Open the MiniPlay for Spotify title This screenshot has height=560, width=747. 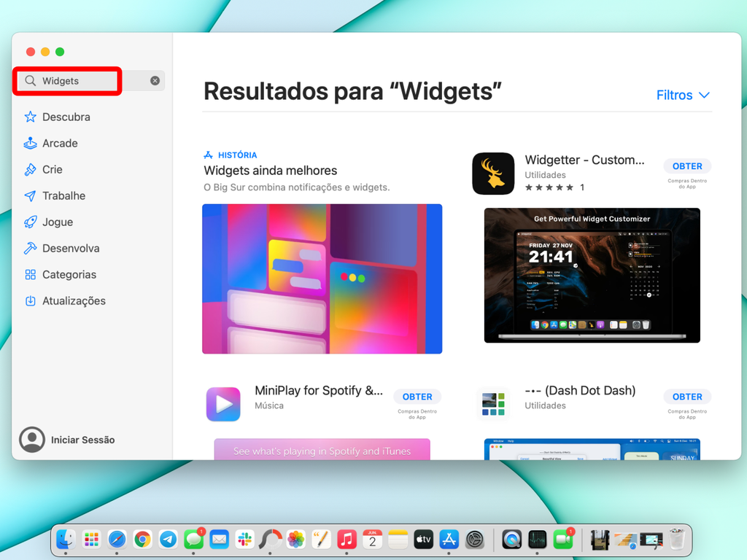(319, 391)
